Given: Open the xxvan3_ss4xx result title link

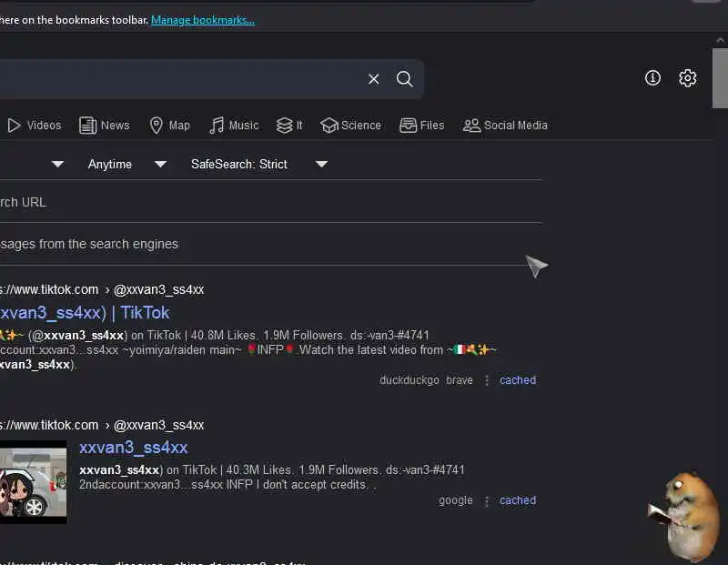Looking at the screenshot, I should [x=133, y=448].
